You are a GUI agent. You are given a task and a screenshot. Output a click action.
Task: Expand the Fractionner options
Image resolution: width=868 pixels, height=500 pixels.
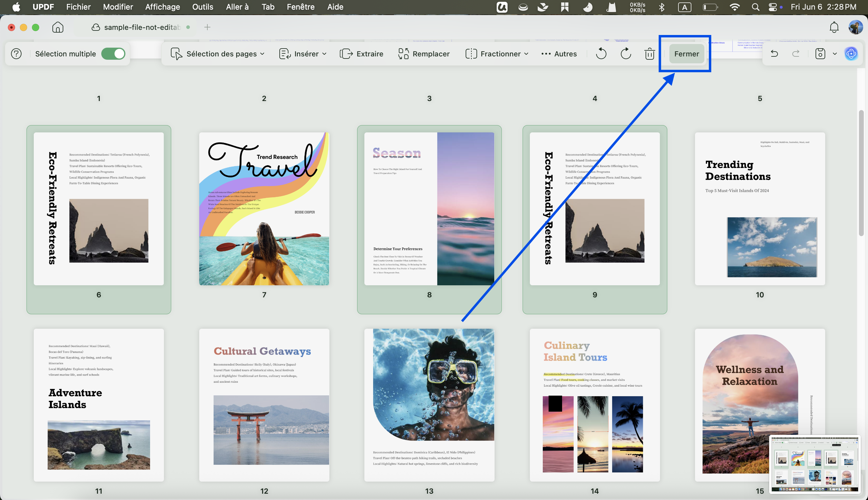[497, 54]
